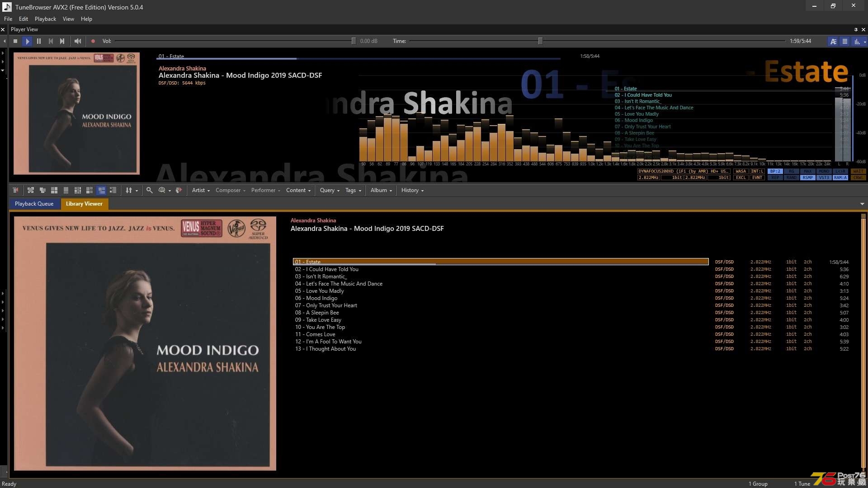Click the WASA output mode button
Image resolution: width=868 pixels, height=488 pixels.
point(741,171)
